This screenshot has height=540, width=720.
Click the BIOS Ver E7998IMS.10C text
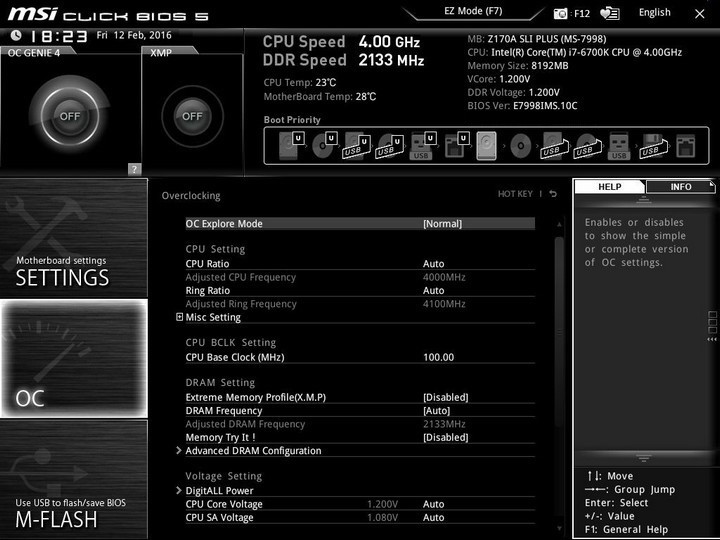(522, 106)
